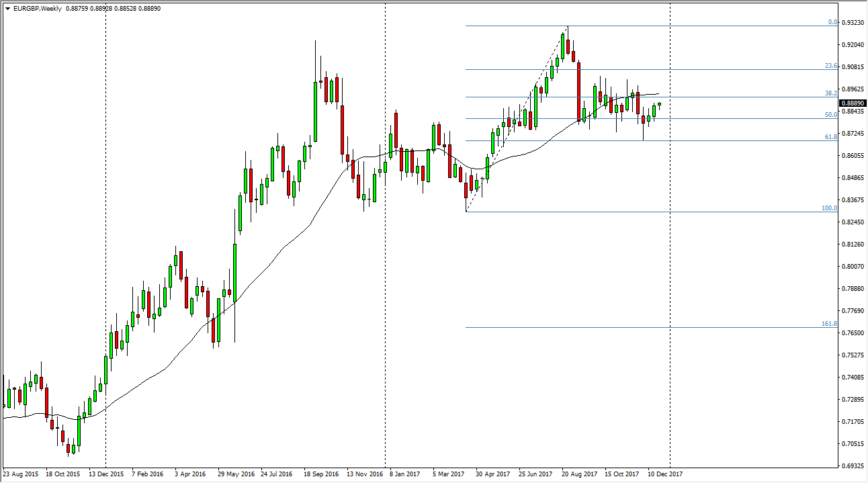Select the 100.0 Fibonacci level label
868x483 pixels.
tap(829, 208)
